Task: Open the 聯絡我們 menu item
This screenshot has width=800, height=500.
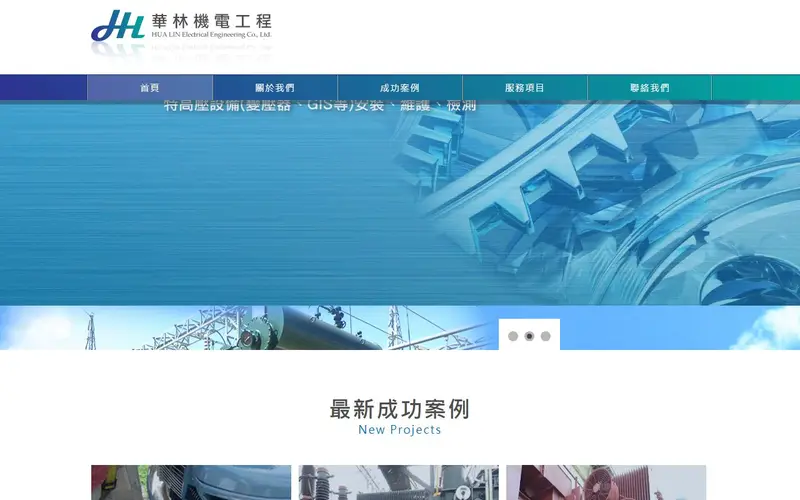Action: pos(649,88)
